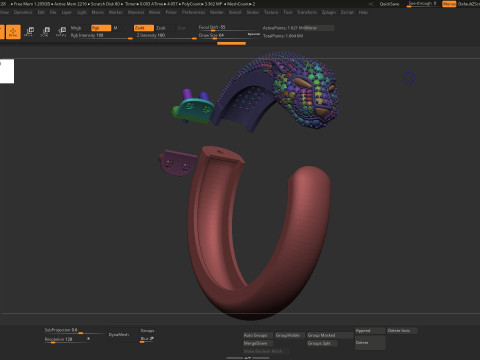Open the Edit menu
The height and width of the screenshot is (360, 480).
click(x=41, y=12)
